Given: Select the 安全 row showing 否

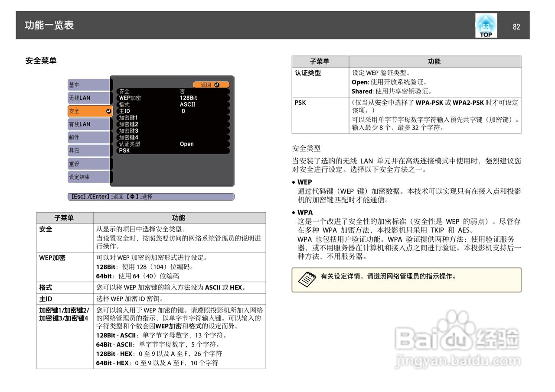Looking at the screenshot, I should point(173,91).
